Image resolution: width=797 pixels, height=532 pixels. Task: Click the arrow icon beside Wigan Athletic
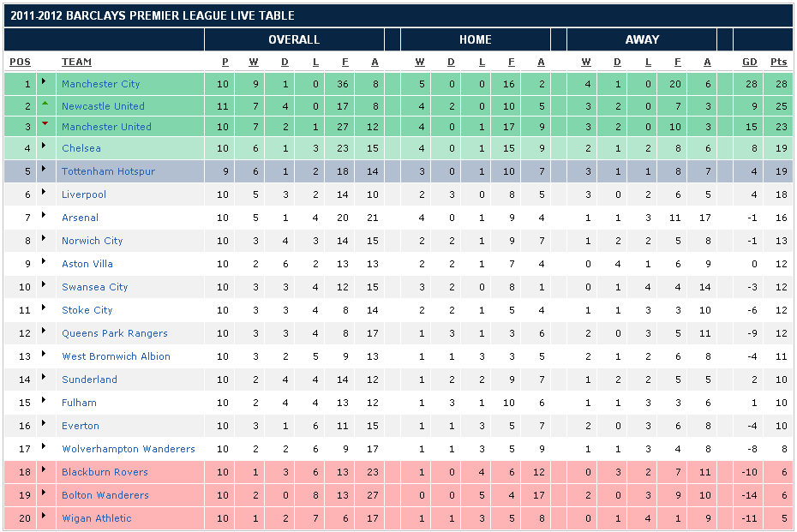tap(45, 517)
